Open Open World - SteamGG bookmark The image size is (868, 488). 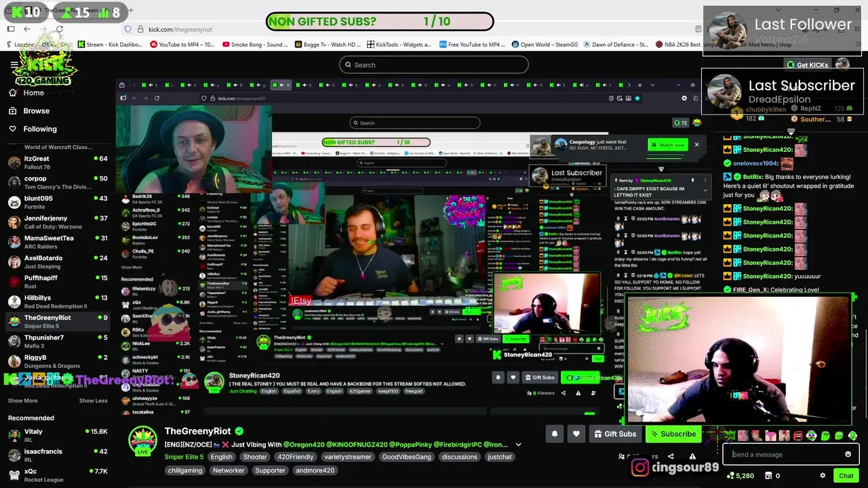tap(545, 45)
